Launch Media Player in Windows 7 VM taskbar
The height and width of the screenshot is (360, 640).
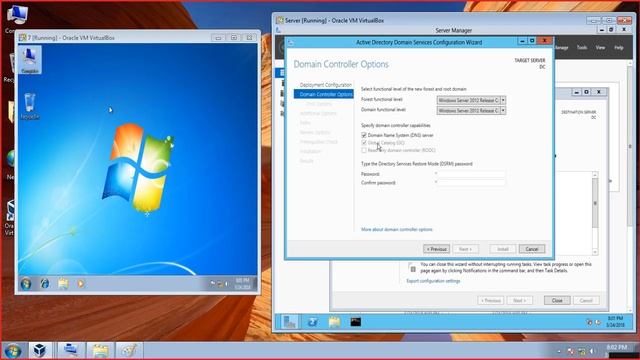coord(81,283)
